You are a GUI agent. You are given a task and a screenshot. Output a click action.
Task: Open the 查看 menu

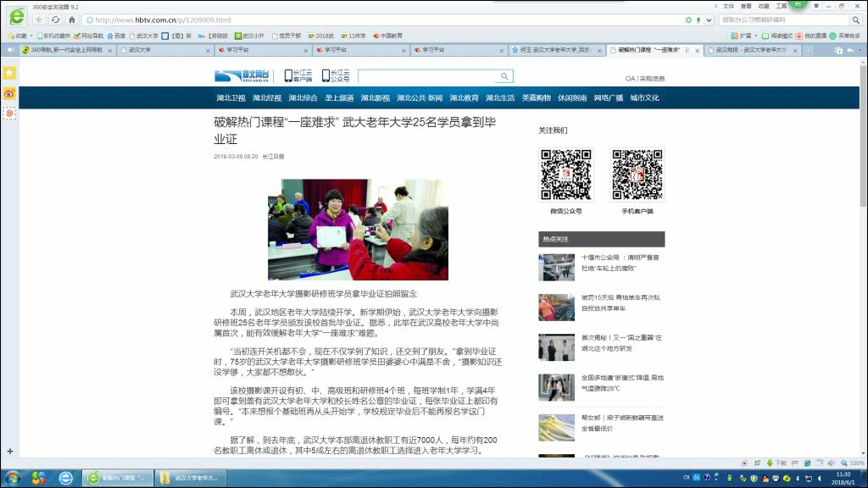(746, 6)
